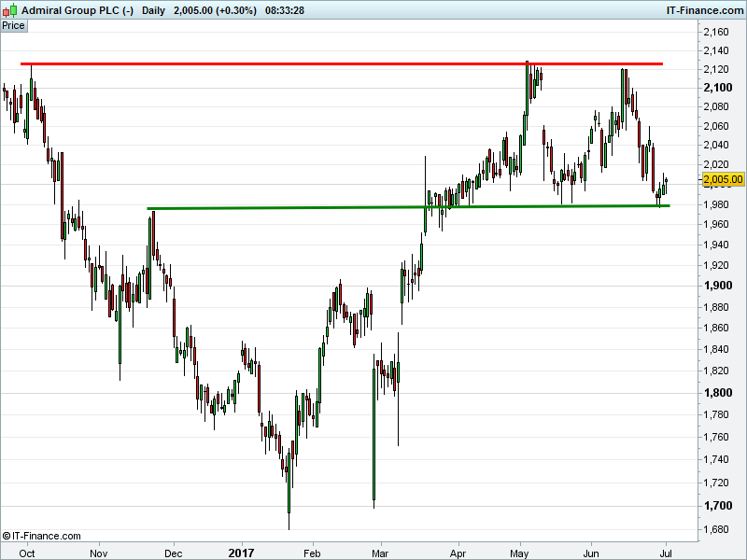
Task: Click the Jun date axis label
Action: [x=591, y=553]
